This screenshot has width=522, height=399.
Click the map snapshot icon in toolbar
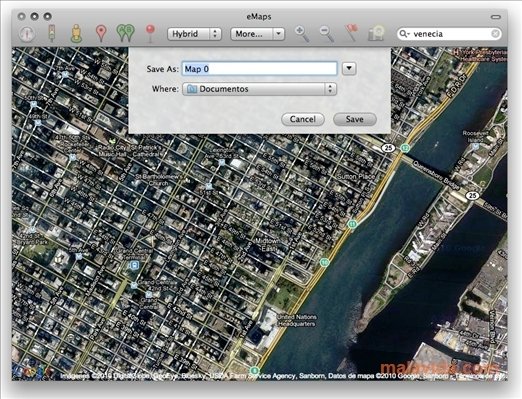376,33
